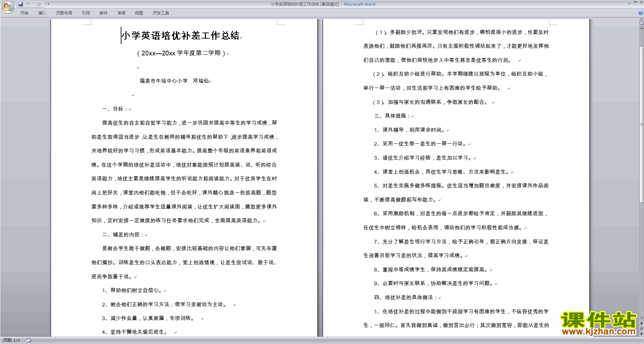
Task: Click the heading 三、具体措施：
Action: (392, 116)
